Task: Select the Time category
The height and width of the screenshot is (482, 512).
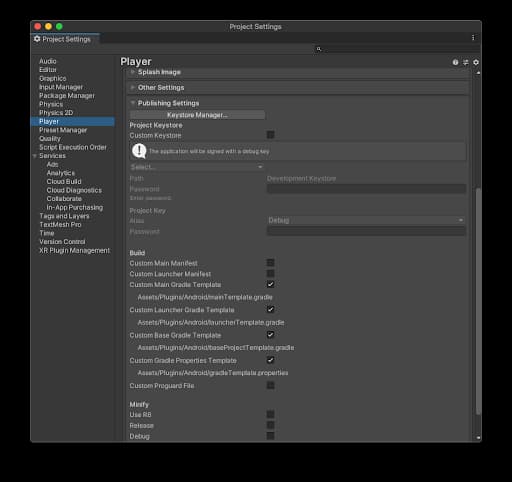Action: click(x=47, y=233)
